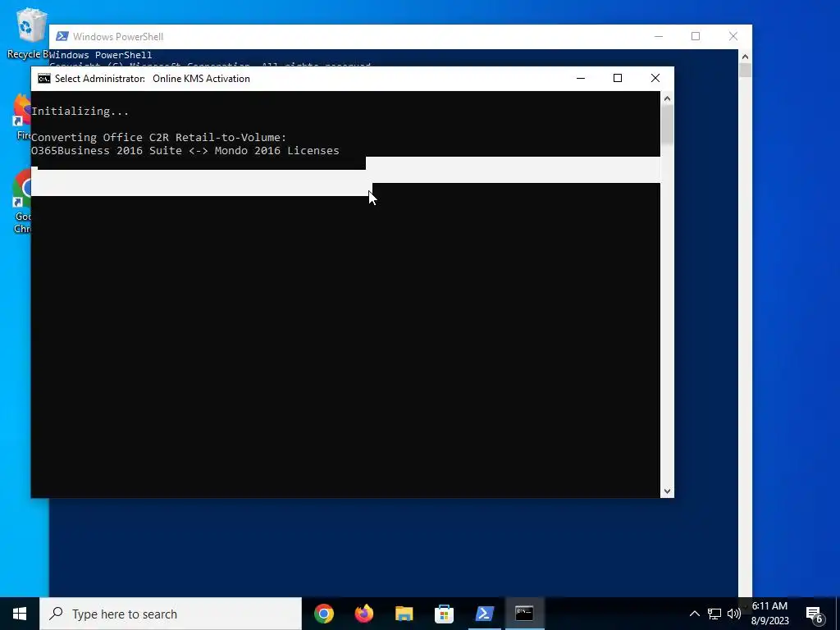The width and height of the screenshot is (840, 630).
Task: Show hidden system tray icons
Action: [x=694, y=614]
